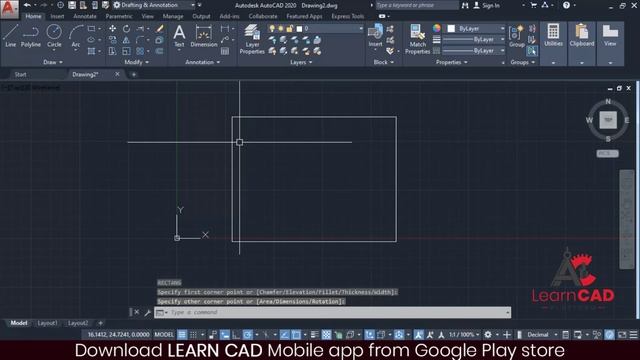640x360 pixels.
Task: Switch to the Manage ribbon tab
Action: (173, 16)
